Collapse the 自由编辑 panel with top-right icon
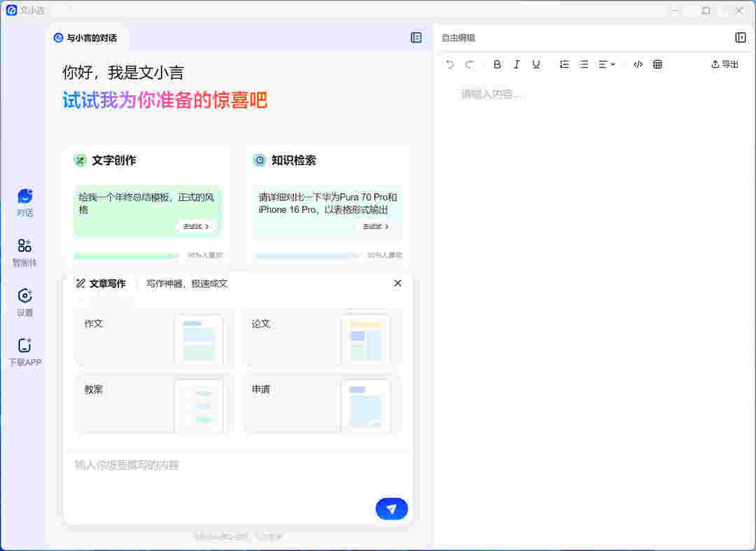Image resolution: width=756 pixels, height=551 pixels. (741, 38)
